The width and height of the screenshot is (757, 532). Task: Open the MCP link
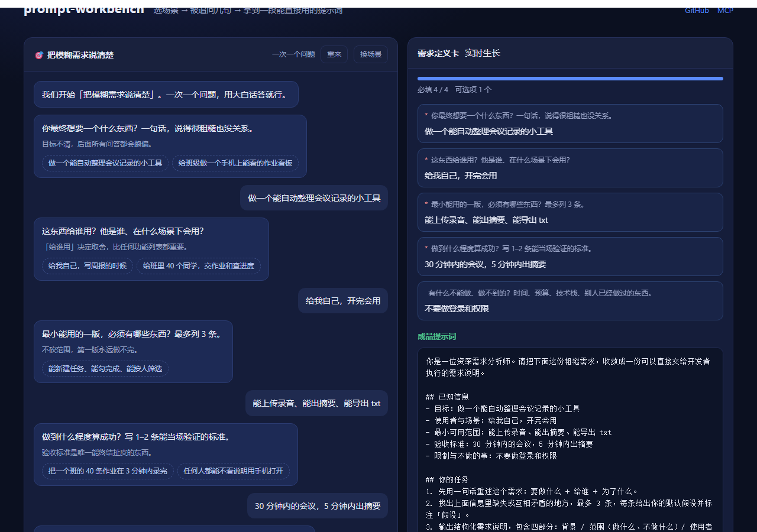(725, 11)
